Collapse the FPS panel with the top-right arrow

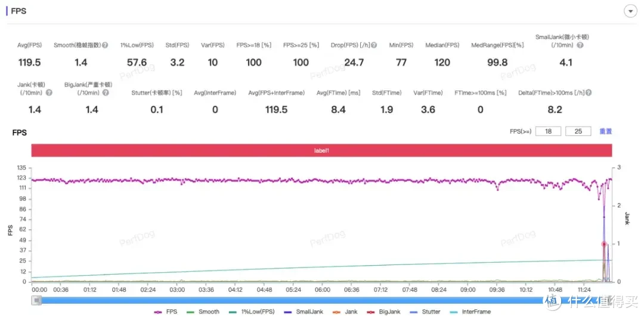pos(628,11)
